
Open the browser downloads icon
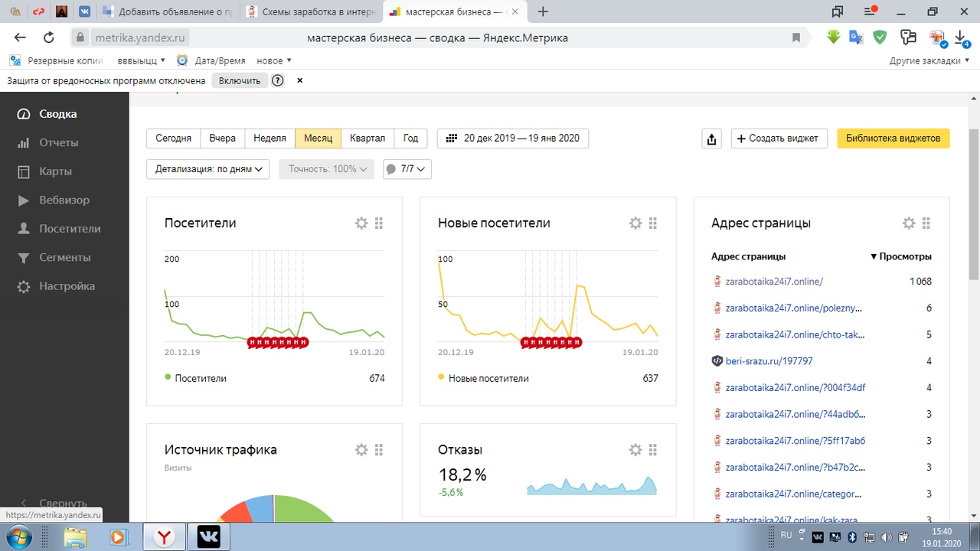click(961, 37)
